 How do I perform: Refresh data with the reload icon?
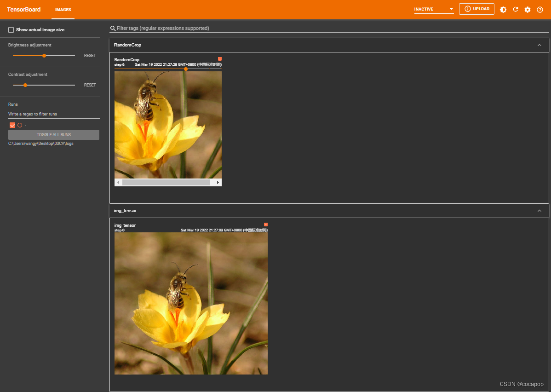tap(516, 9)
